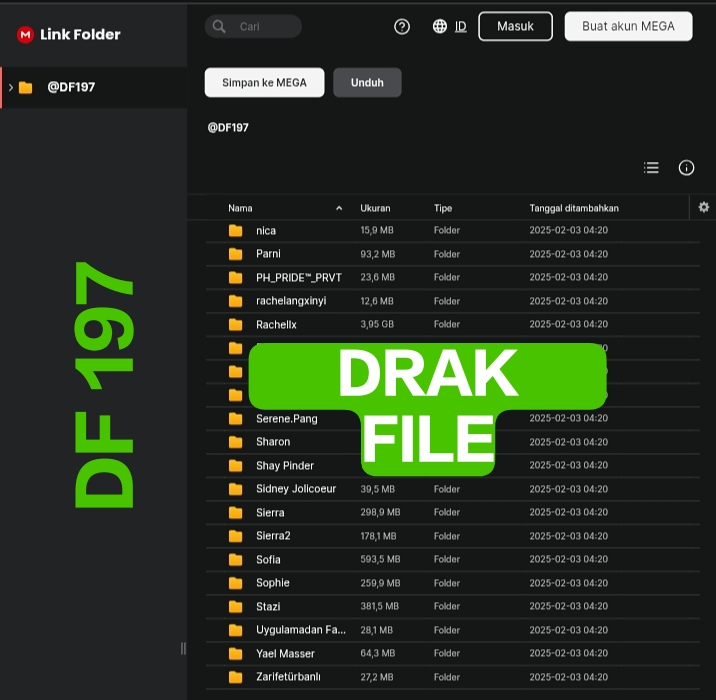Click Link Folder sidebar title
The width and height of the screenshot is (716, 700).
(80, 34)
